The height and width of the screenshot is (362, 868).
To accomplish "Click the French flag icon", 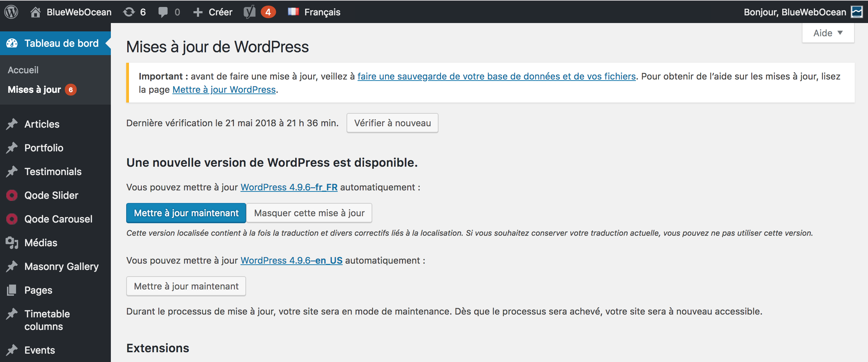I will 293,12.
